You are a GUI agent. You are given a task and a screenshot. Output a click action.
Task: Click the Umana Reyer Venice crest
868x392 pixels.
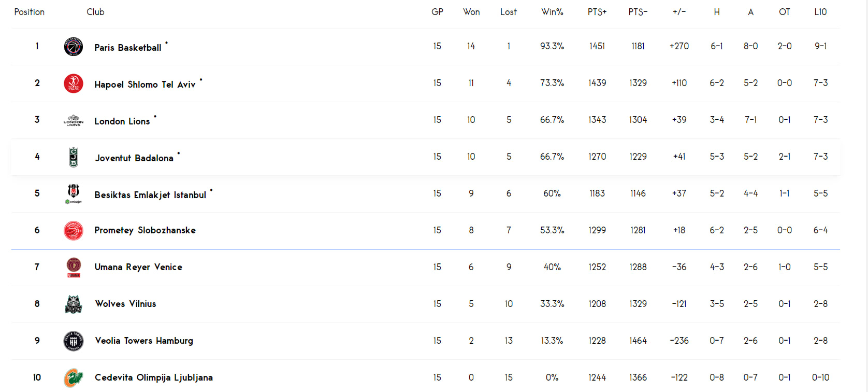74,268
